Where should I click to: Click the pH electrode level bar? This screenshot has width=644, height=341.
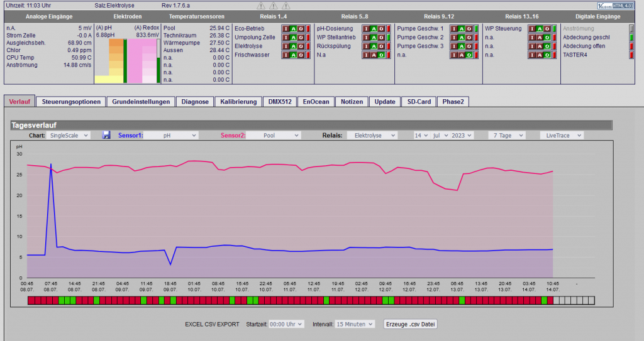[x=125, y=61]
